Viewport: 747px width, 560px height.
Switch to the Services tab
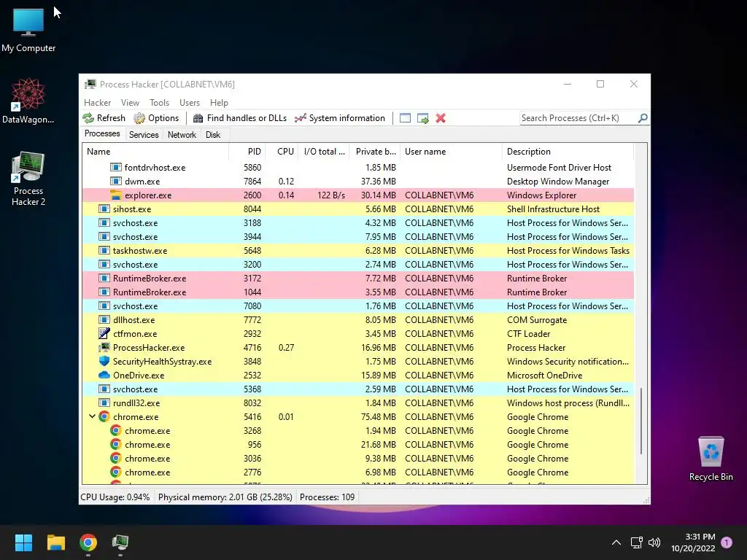pos(144,135)
